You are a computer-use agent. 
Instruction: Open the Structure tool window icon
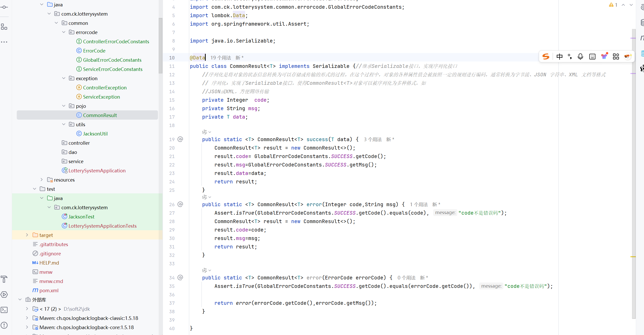[4, 27]
